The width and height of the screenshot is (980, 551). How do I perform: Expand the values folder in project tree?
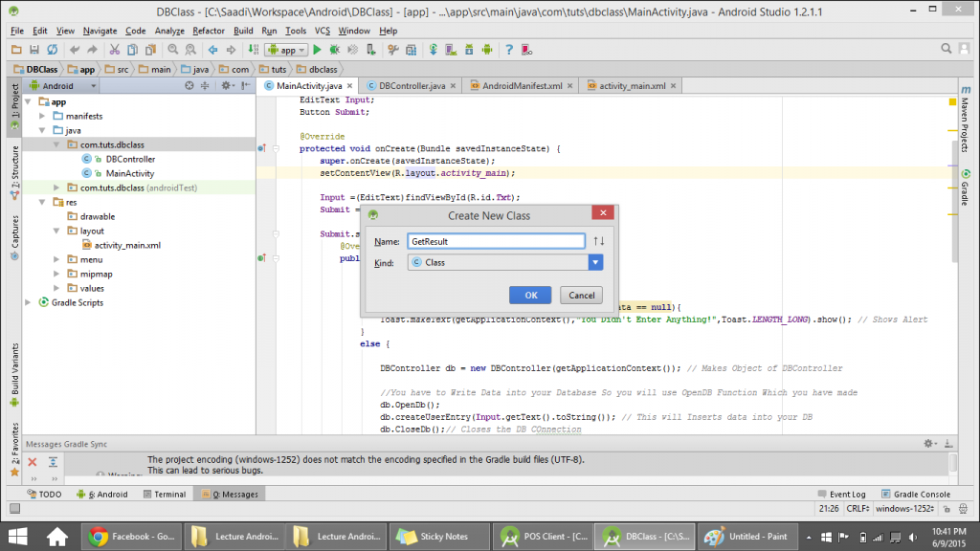pyautogui.click(x=56, y=288)
